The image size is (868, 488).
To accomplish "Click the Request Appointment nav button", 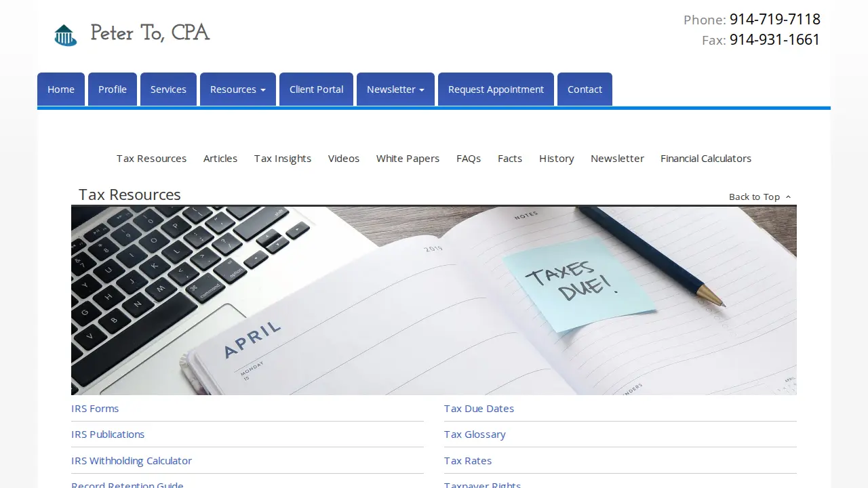I will point(496,89).
